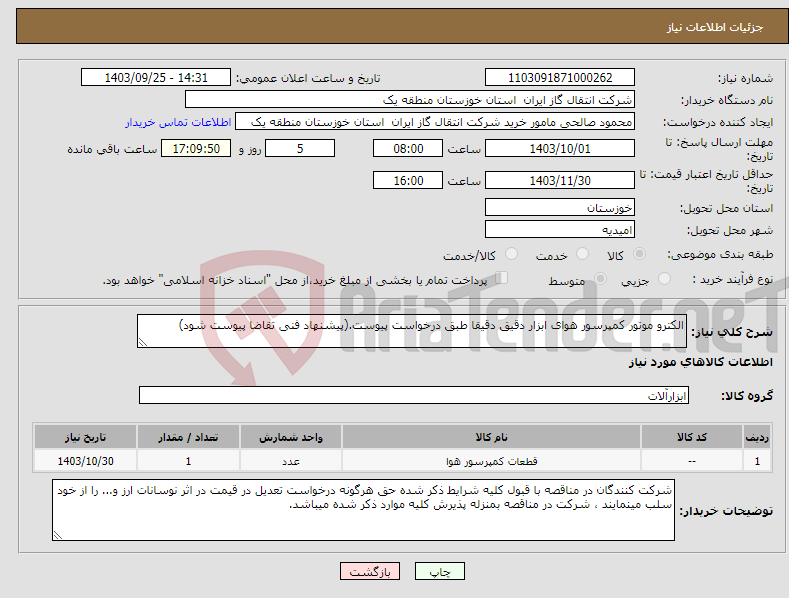
Task: Click the price validity time 16:00
Action: (x=408, y=180)
